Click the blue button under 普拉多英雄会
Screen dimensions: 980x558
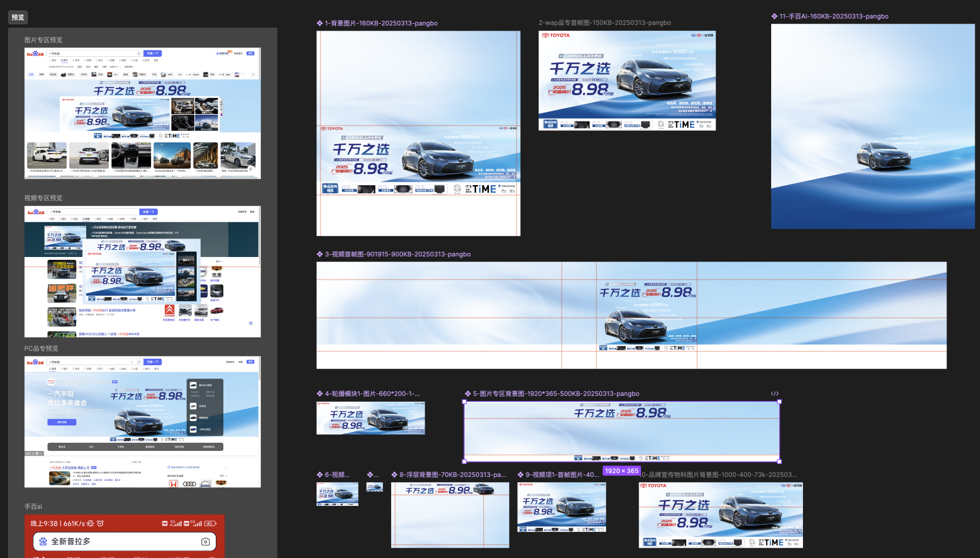pos(62,422)
